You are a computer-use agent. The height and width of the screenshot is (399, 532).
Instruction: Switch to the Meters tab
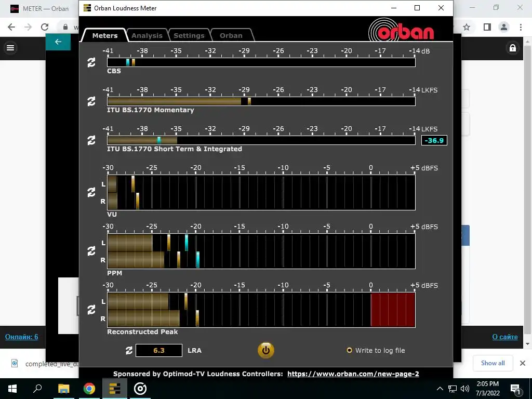pos(105,35)
